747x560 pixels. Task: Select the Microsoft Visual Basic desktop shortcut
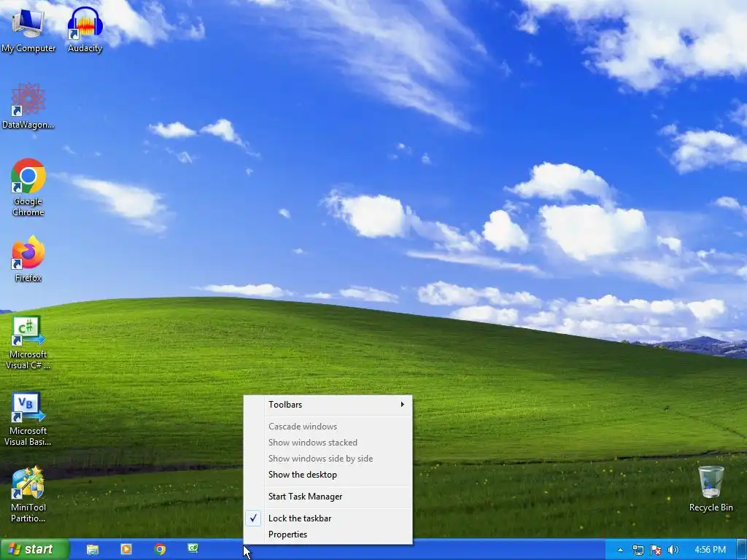click(x=28, y=419)
